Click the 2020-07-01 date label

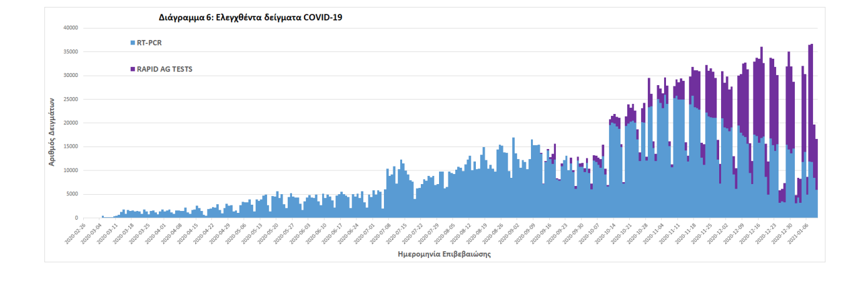pos(366,233)
